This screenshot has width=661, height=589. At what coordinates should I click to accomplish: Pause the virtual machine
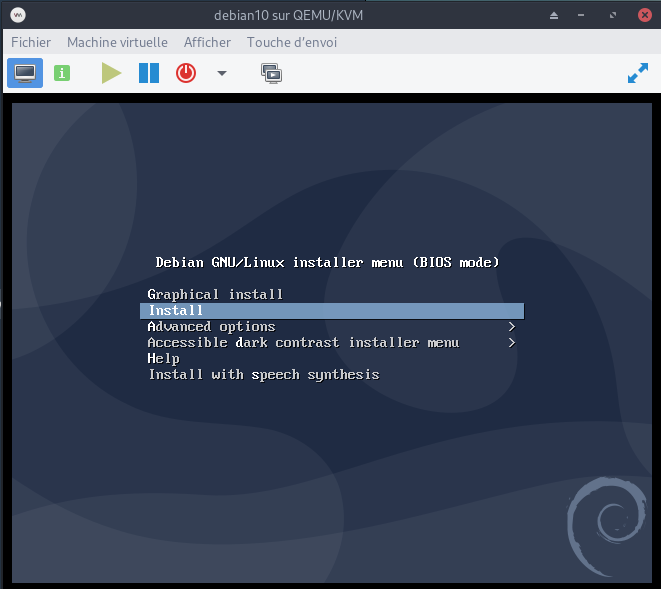click(x=149, y=73)
